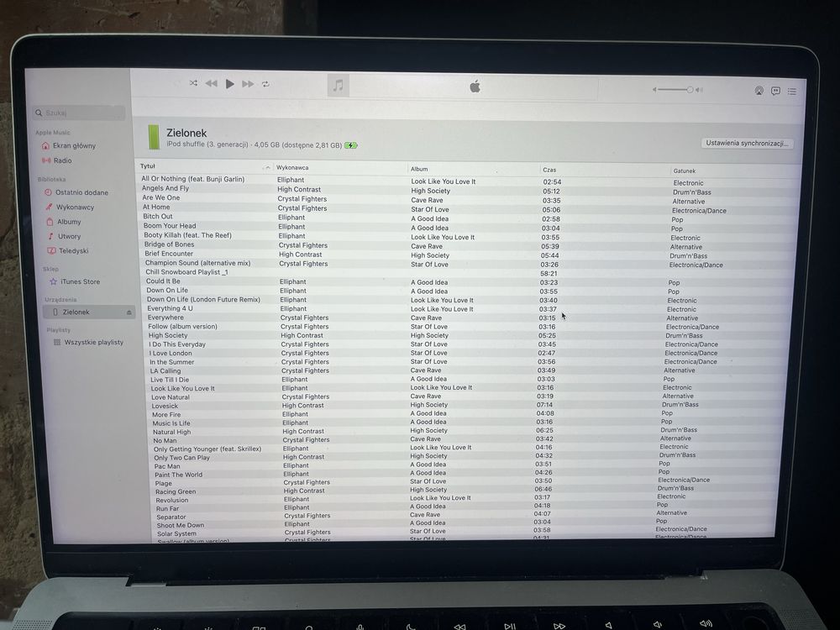Sort by the Album column header

click(x=419, y=169)
